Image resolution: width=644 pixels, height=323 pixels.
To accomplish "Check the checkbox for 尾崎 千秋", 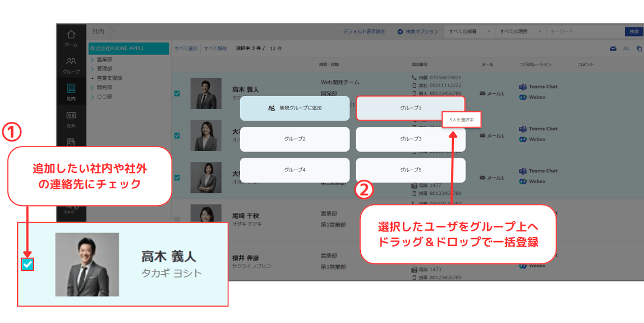I will pyautogui.click(x=177, y=219).
